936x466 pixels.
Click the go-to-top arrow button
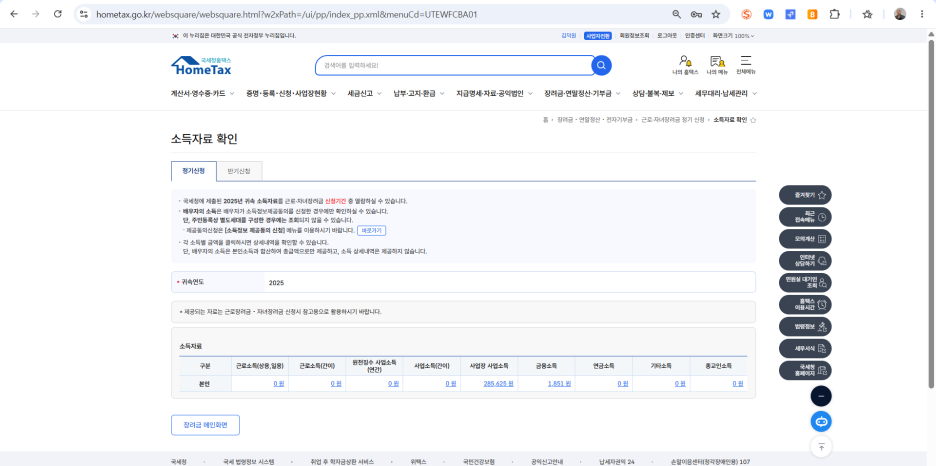click(x=821, y=446)
